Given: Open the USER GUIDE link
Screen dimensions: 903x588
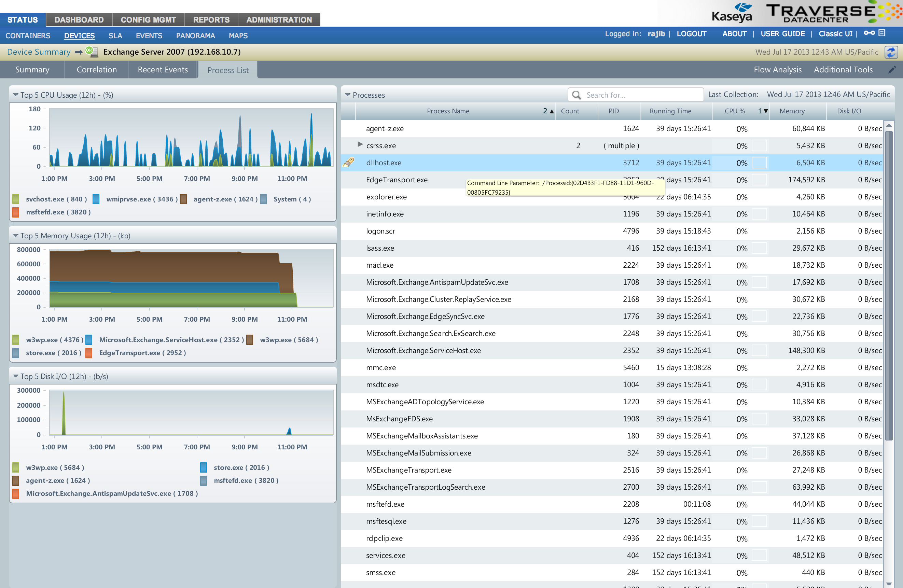Looking at the screenshot, I should [x=782, y=34].
